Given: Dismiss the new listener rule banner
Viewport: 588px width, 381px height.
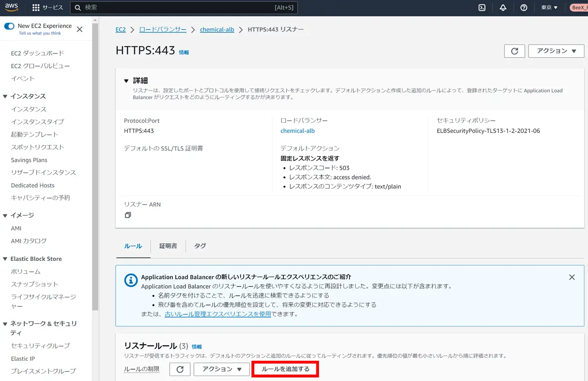Looking at the screenshot, I should (x=572, y=277).
